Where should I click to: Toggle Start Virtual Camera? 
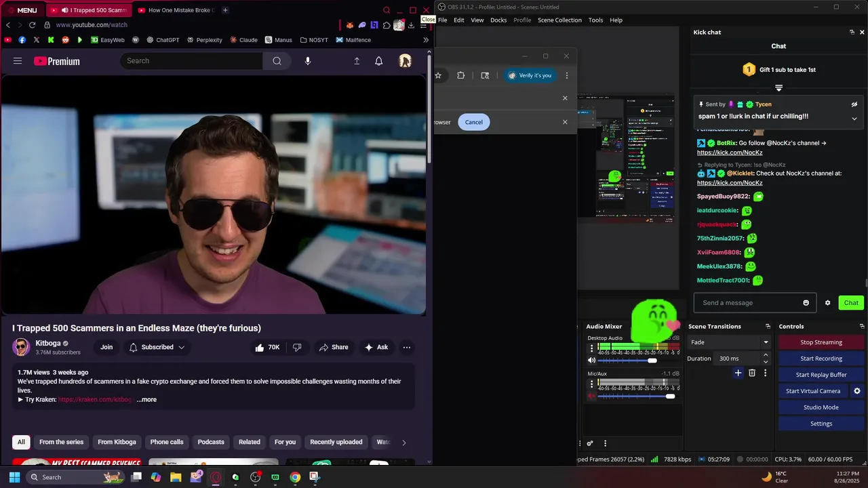pos(813,391)
